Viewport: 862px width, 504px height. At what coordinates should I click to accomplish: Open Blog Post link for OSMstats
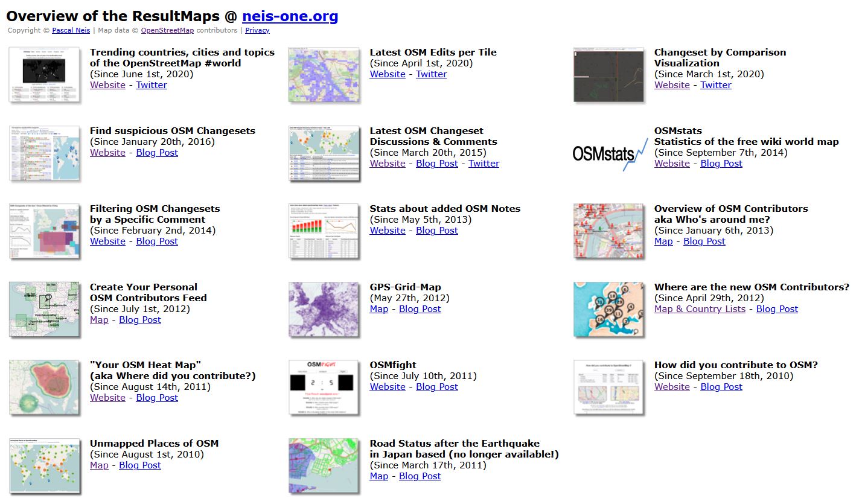pos(721,164)
